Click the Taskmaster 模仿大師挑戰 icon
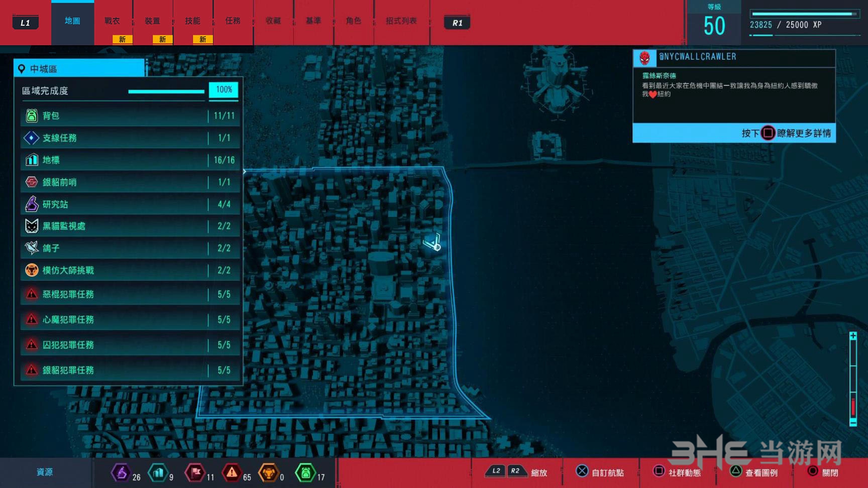The height and width of the screenshot is (488, 868). [x=32, y=270]
